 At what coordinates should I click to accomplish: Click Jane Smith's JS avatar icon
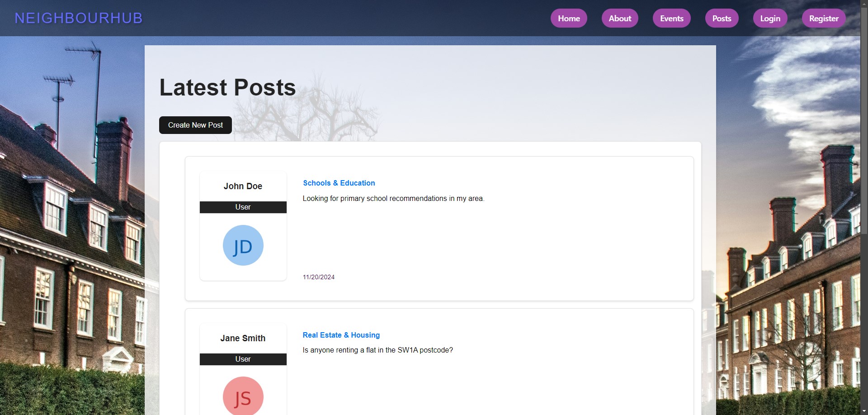coord(243,396)
